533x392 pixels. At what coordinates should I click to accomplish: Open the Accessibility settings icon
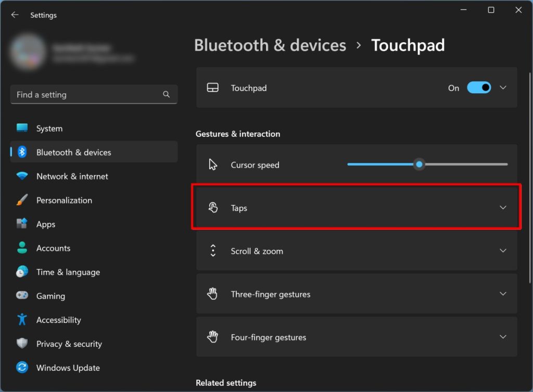pyautogui.click(x=22, y=320)
